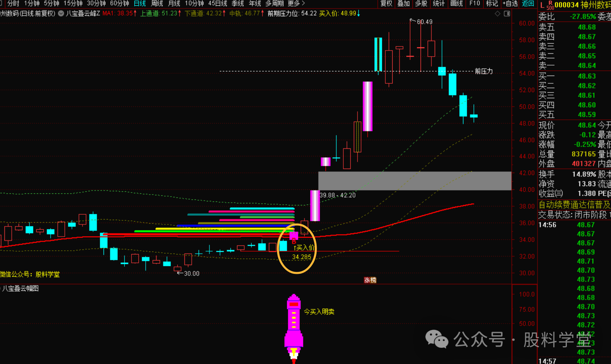Viewport: 611px width, 364px height.
Task: Click the 返回 back button
Action: click(x=528, y=4)
